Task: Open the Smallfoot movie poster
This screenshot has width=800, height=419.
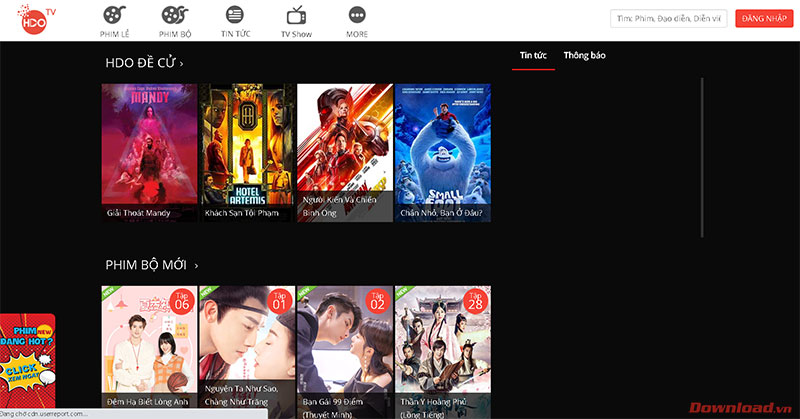Action: pyautogui.click(x=443, y=153)
